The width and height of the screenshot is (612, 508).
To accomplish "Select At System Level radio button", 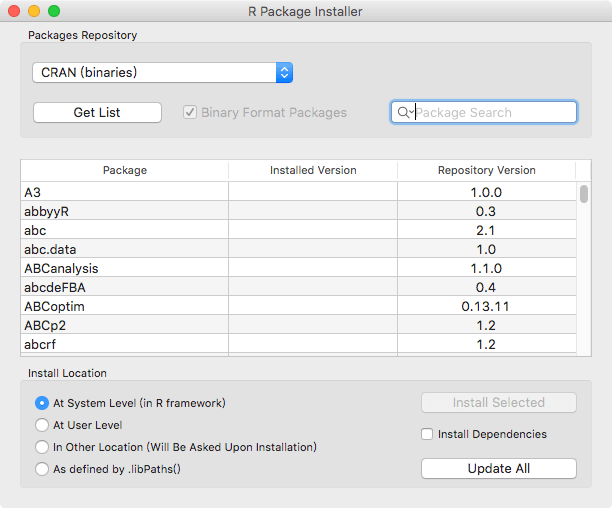I will point(42,403).
